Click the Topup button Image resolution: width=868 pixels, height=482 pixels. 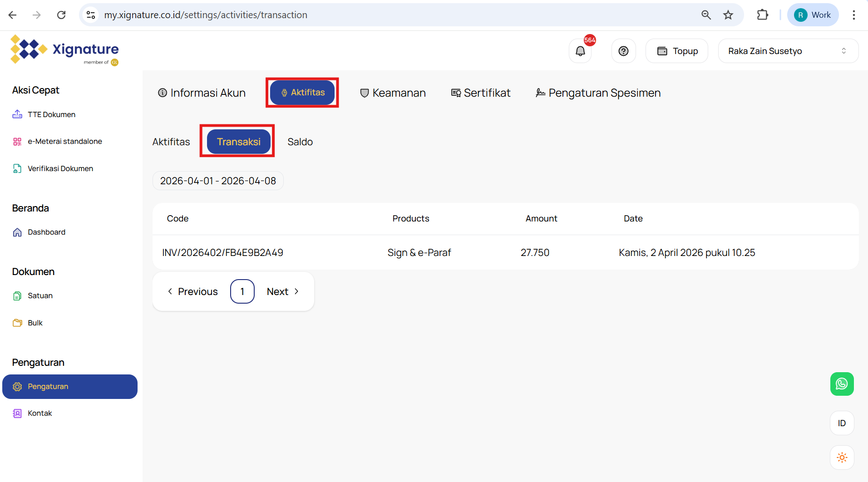coord(677,51)
